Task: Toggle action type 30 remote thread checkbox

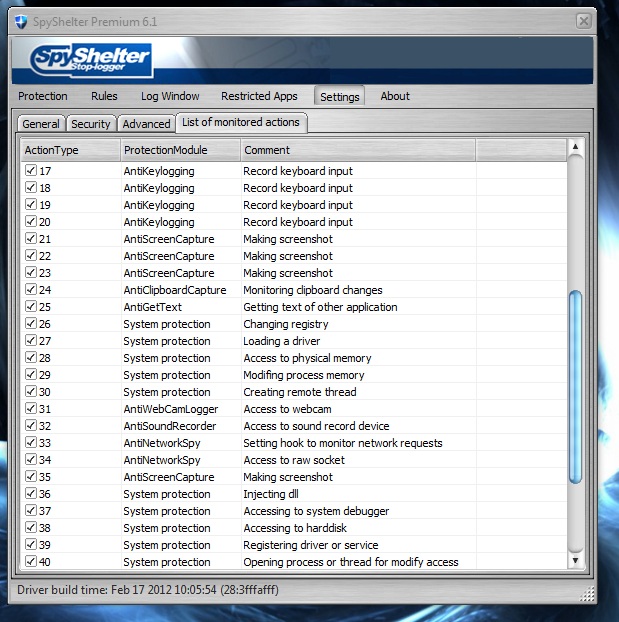Action: coord(31,392)
